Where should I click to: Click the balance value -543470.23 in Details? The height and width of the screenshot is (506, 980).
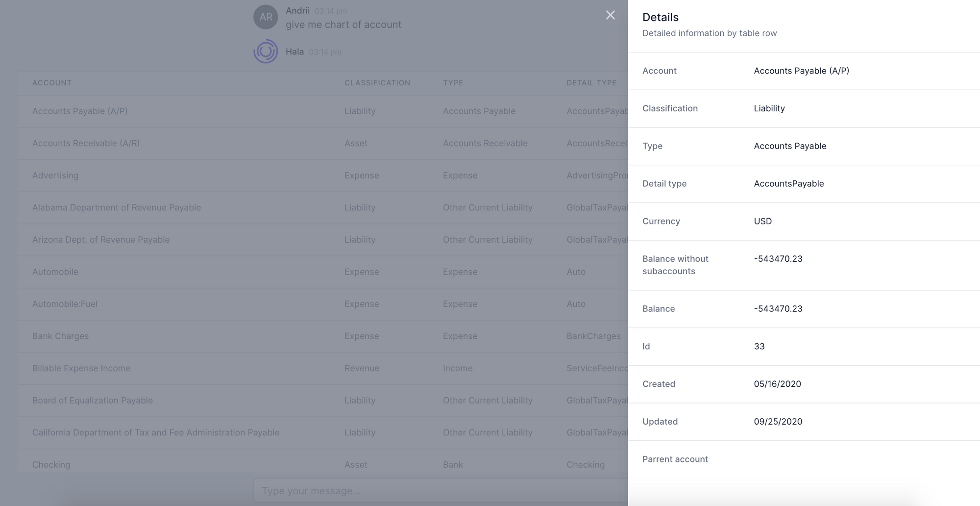click(778, 309)
